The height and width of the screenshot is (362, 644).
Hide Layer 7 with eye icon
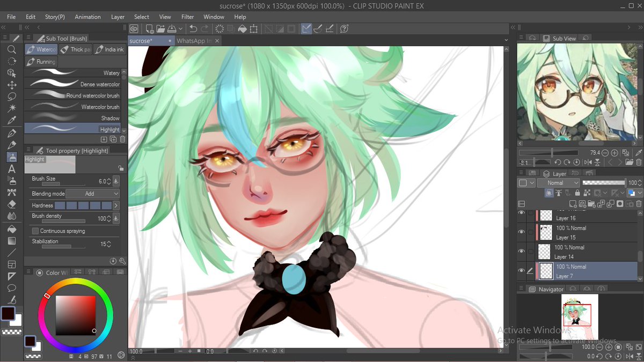(521, 270)
